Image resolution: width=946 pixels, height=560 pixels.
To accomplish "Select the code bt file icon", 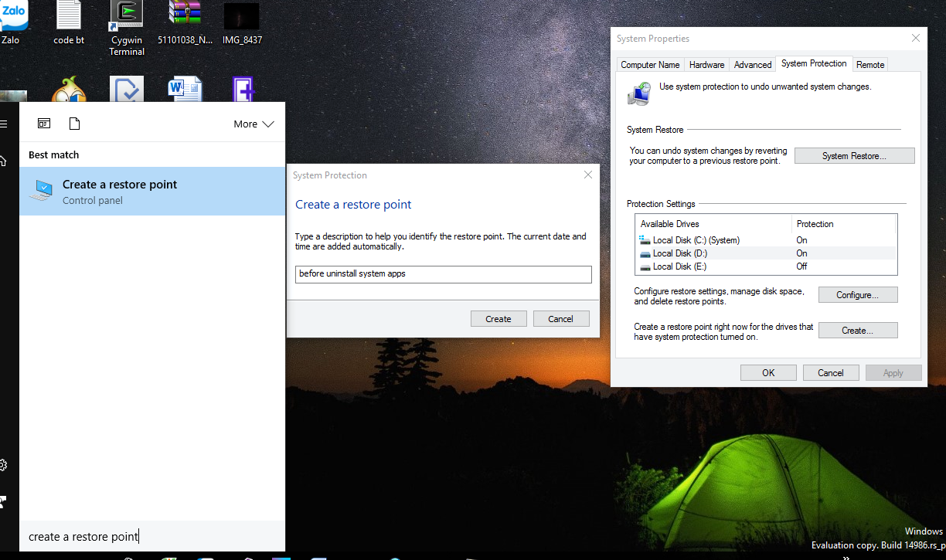I will (x=69, y=22).
